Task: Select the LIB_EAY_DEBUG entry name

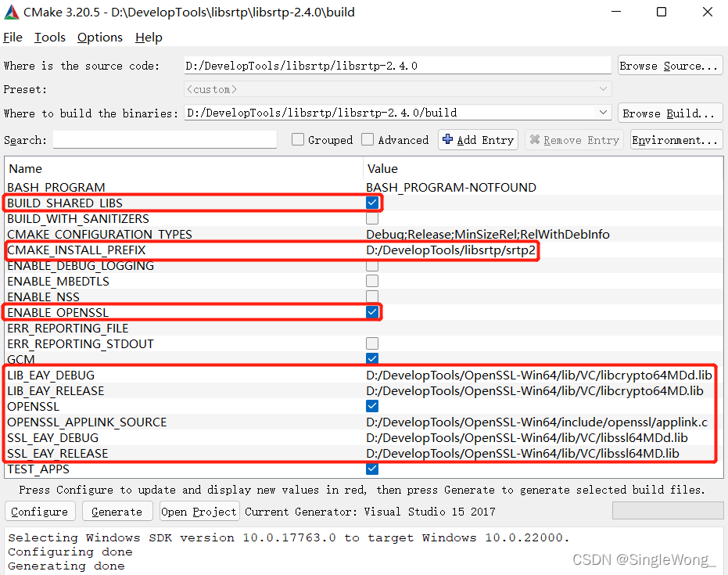Action: [51, 376]
